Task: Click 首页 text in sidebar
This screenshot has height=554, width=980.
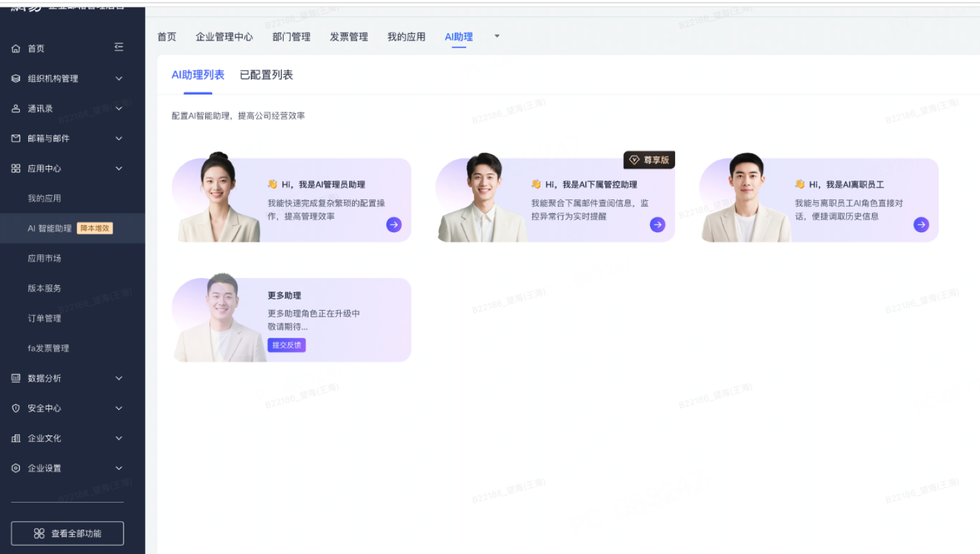Action: pos(36,49)
